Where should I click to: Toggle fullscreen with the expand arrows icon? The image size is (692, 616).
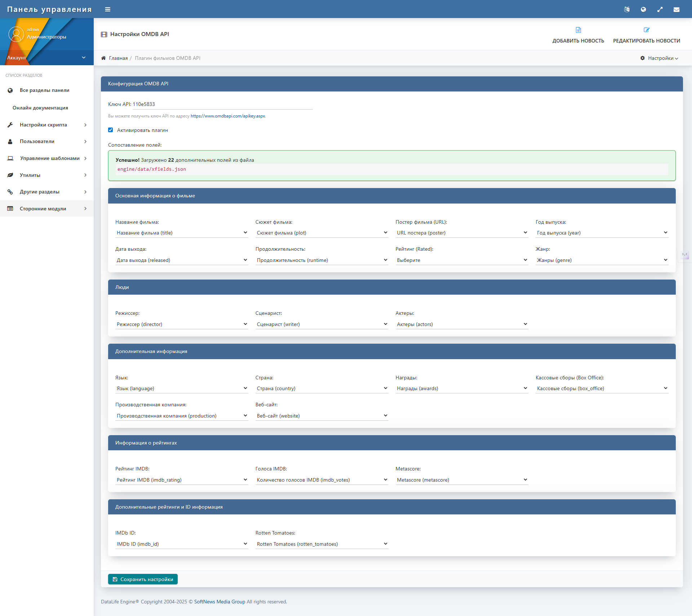point(660,10)
